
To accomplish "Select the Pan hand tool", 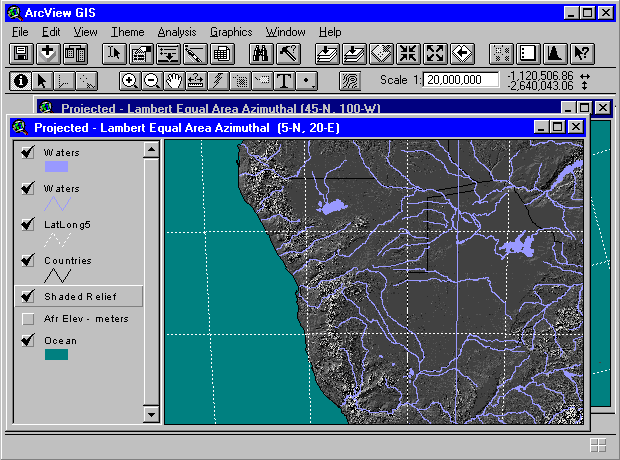I will click(x=174, y=81).
